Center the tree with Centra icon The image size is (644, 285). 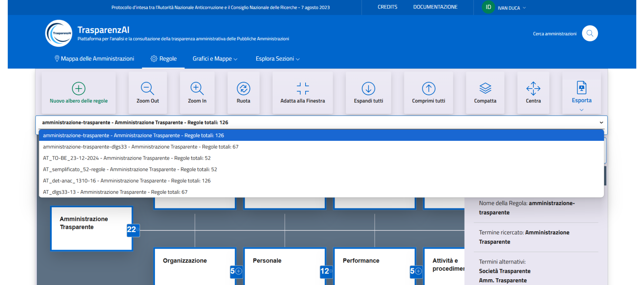(x=533, y=89)
